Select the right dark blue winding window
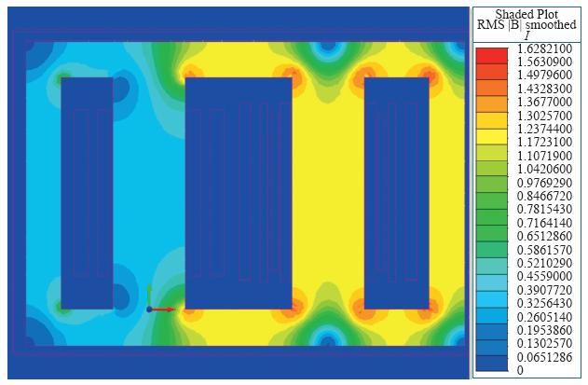 coord(396,193)
